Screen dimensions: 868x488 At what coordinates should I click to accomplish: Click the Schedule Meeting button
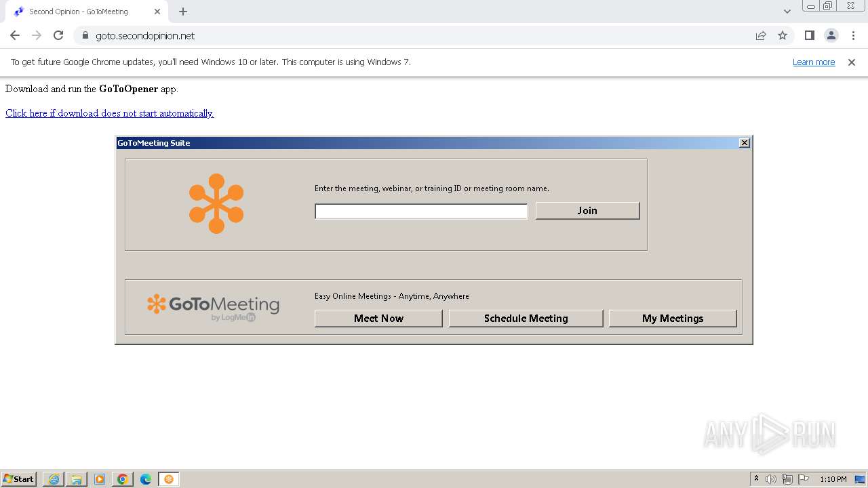(526, 319)
